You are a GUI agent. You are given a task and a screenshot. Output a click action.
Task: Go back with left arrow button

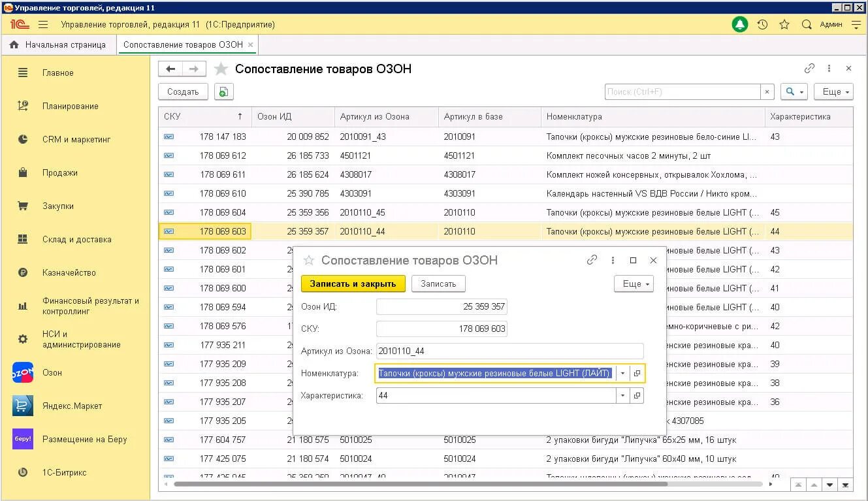point(170,69)
